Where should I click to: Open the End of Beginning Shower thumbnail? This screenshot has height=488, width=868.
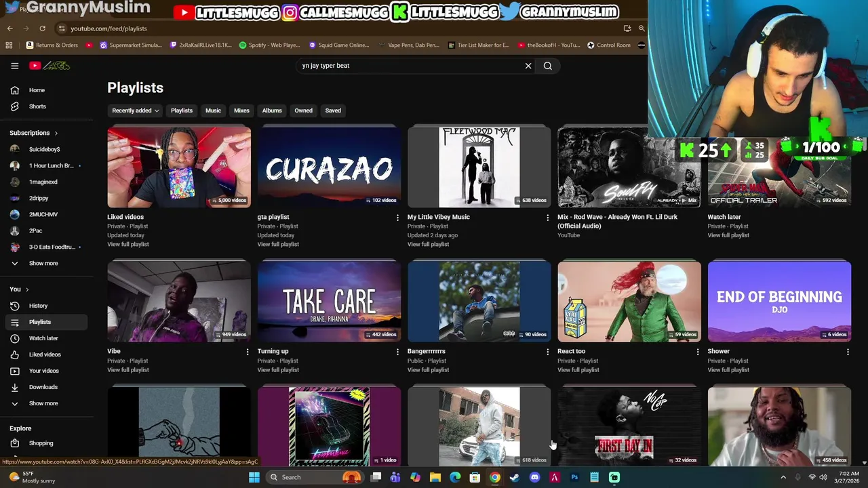[779, 302]
